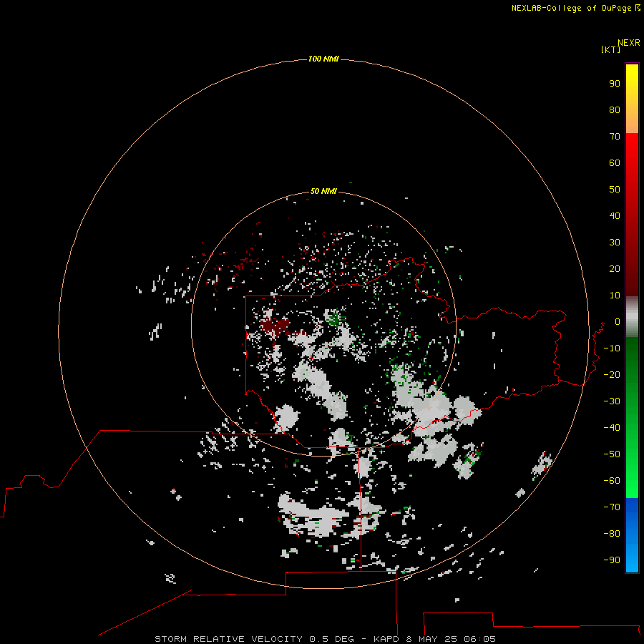Click the NEXLAB-College of DuPage credit text
The image size is (644, 644).
[x=571, y=8]
